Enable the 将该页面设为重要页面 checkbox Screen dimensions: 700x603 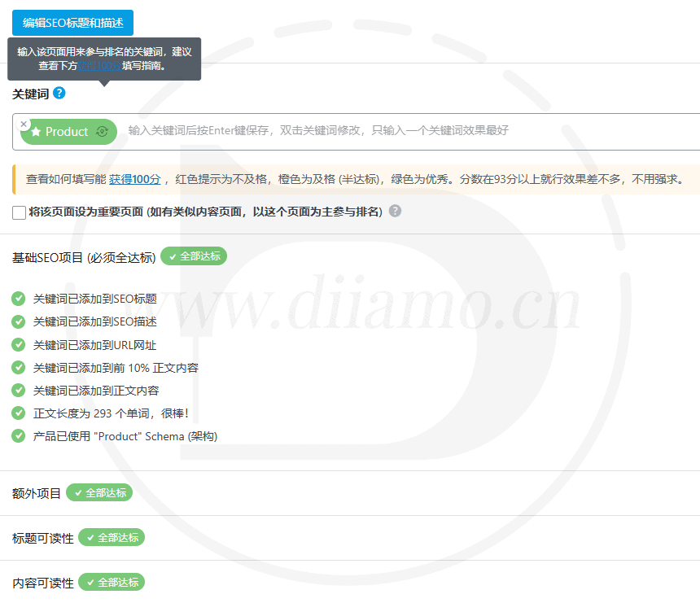(20, 212)
